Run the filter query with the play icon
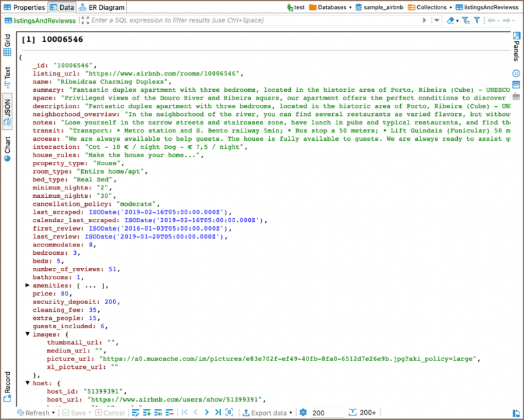Viewport: 524px width, 420px height. pyautogui.click(x=424, y=20)
